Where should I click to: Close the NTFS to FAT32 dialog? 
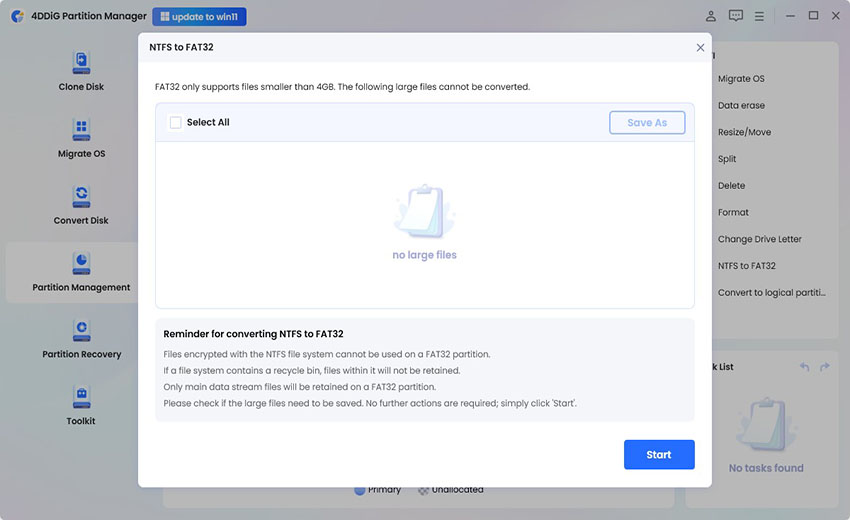pyautogui.click(x=700, y=48)
